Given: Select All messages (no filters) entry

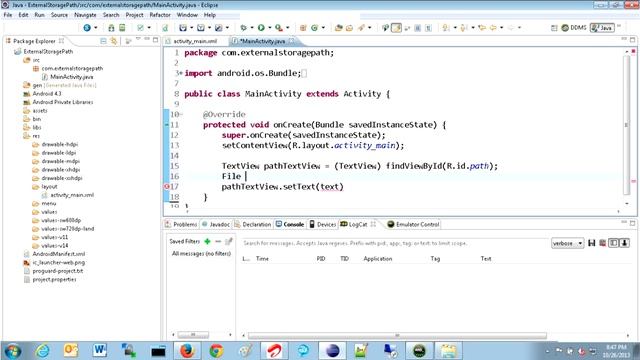Looking at the screenshot, I should 201,253.
